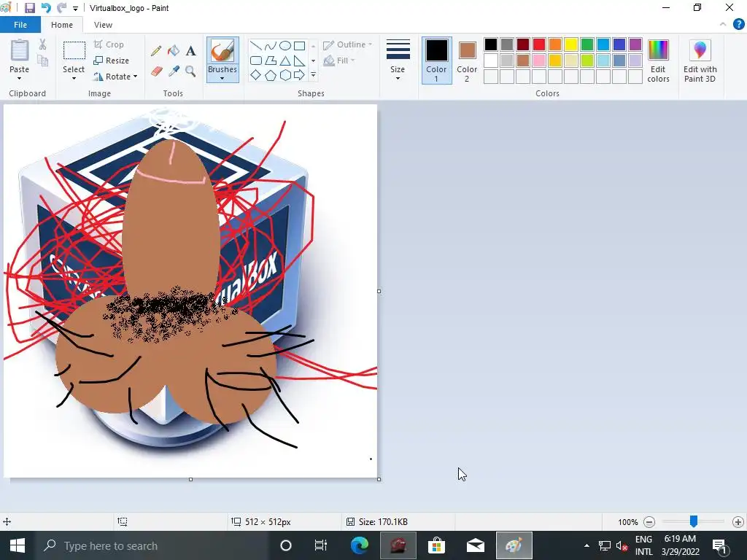This screenshot has height=560, width=747.
Task: Click the bottom-right canvas resize handle
Action: coord(379,479)
